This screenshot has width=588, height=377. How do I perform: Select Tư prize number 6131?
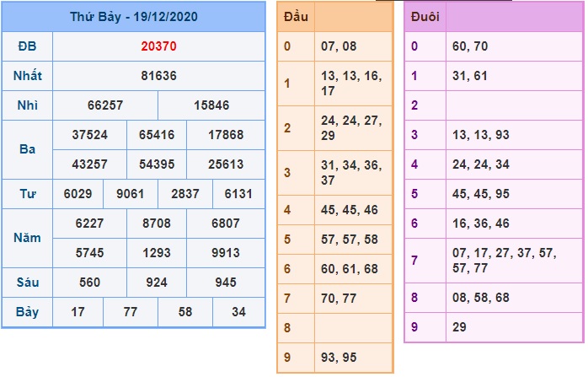(238, 194)
